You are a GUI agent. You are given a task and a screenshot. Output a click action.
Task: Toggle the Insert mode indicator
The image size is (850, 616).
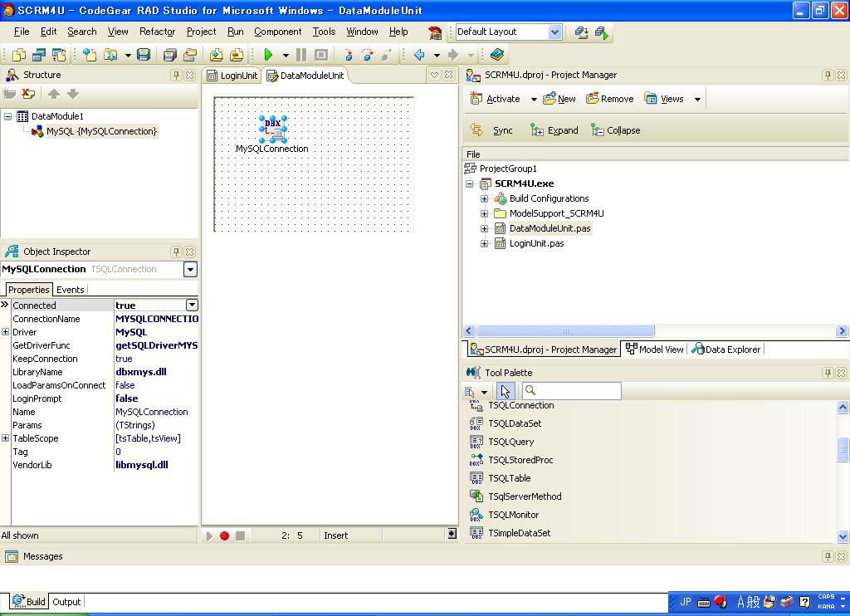pyautogui.click(x=336, y=535)
